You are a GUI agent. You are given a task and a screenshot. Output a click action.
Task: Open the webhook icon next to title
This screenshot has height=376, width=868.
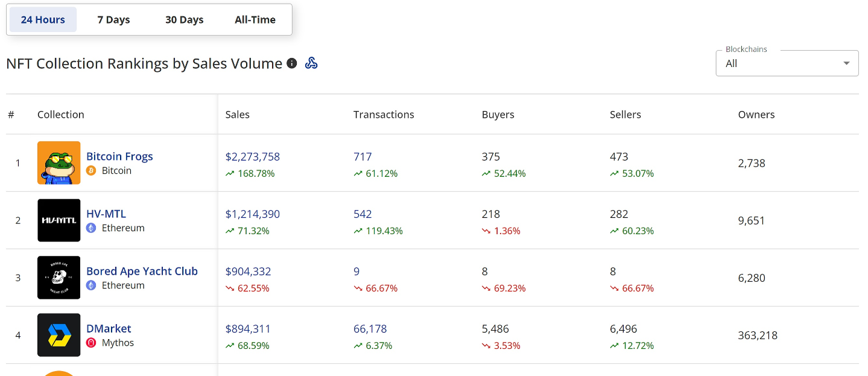click(x=311, y=63)
